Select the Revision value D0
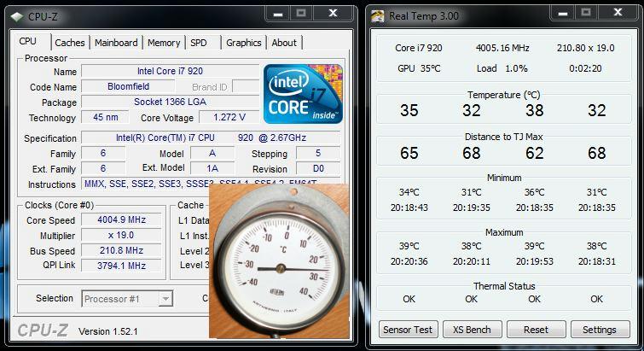644x351 pixels. [x=318, y=168]
